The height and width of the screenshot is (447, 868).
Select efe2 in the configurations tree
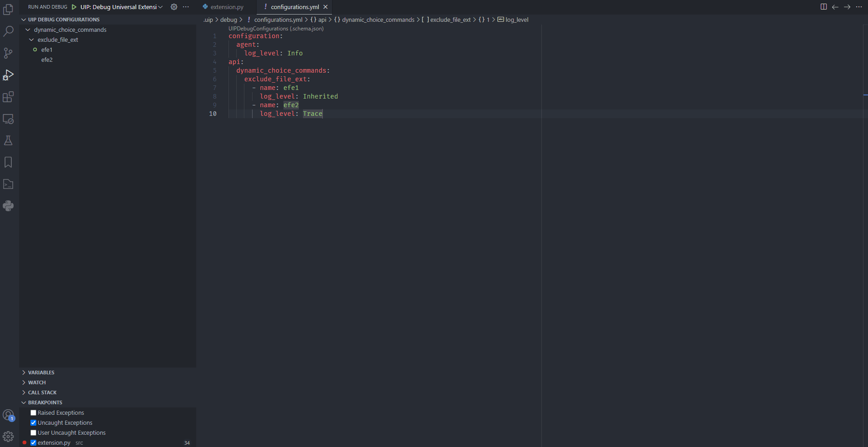click(47, 60)
